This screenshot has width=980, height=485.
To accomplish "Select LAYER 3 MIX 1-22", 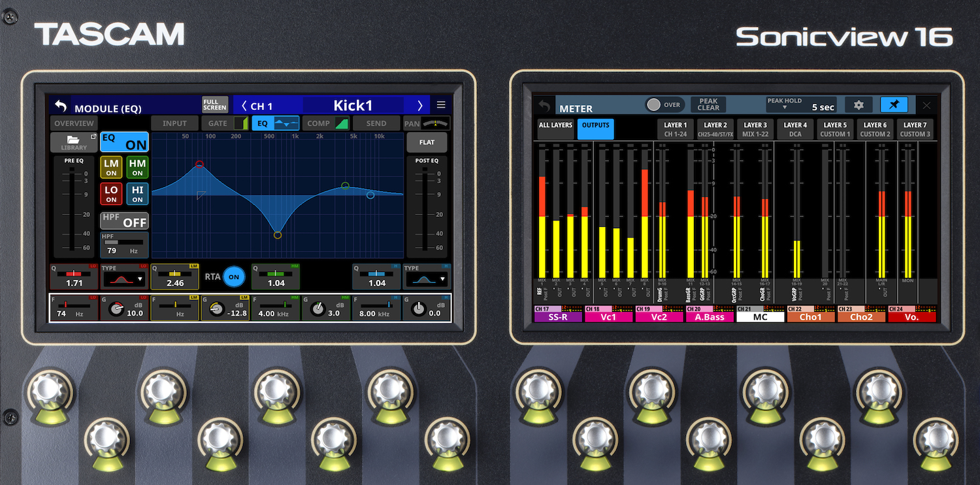I will click(755, 129).
